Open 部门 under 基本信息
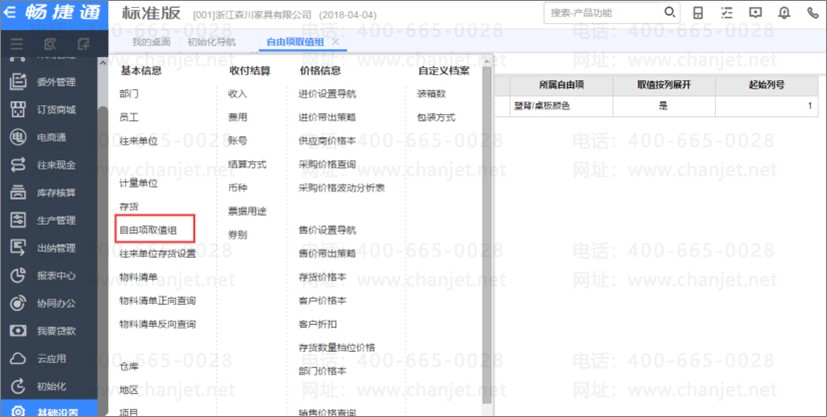The height and width of the screenshot is (417, 827). pyautogui.click(x=129, y=94)
